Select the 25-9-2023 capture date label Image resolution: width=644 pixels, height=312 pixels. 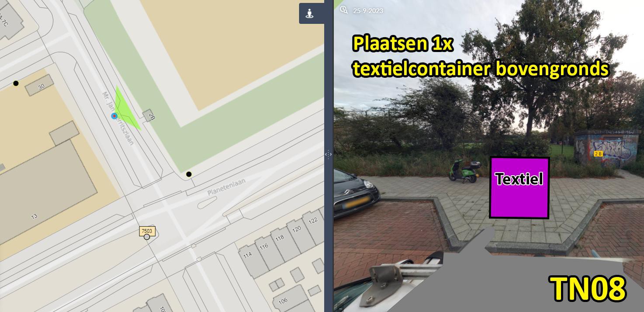pos(368,10)
